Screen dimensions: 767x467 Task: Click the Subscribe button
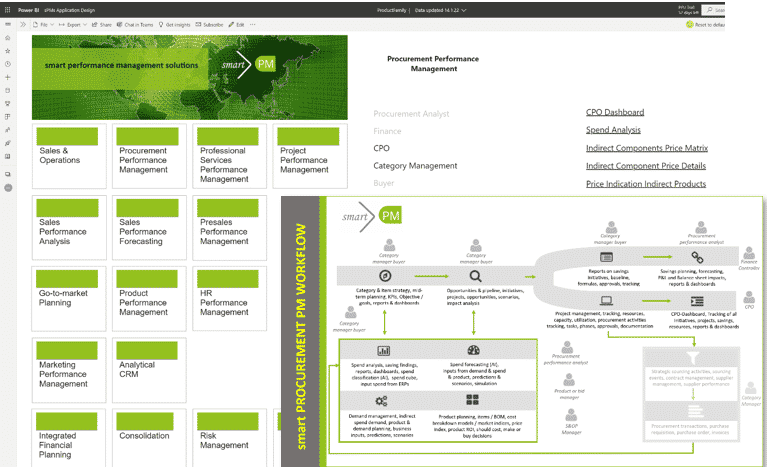[x=209, y=24]
